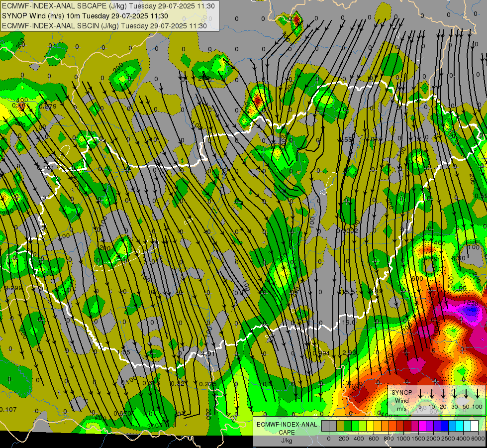Image resolution: width=487 pixels, height=448 pixels.
Task: Click the '1000' tick label on CAPE scale
Action: (x=403, y=439)
